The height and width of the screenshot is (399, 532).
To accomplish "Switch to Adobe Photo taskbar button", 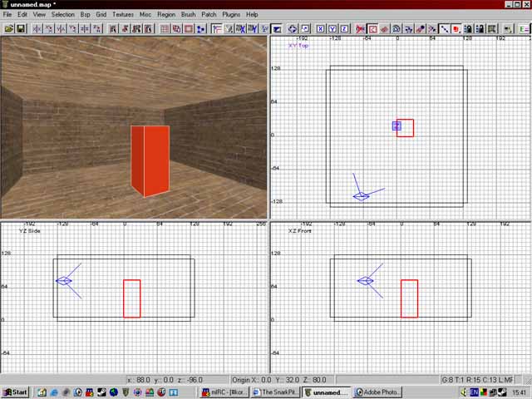I will point(377,392).
